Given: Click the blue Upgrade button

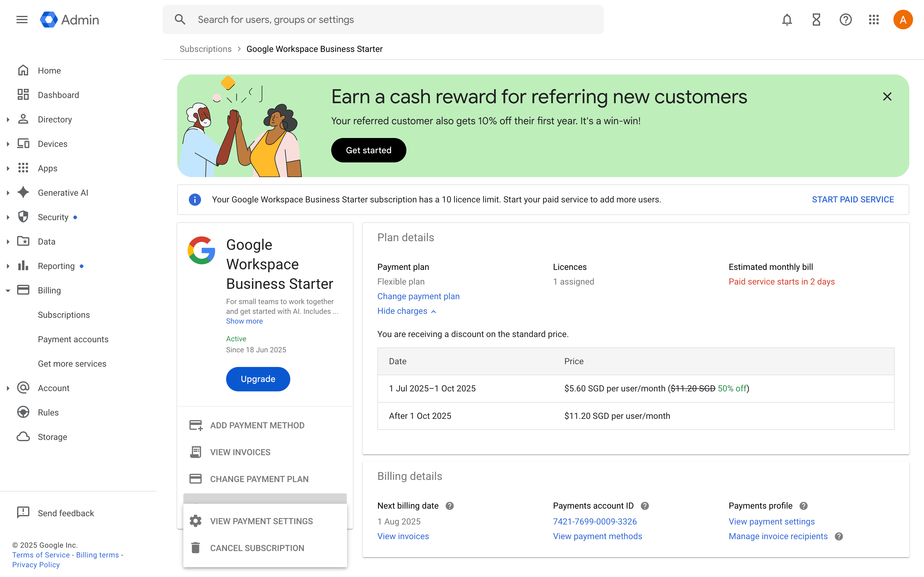Looking at the screenshot, I should click(258, 379).
